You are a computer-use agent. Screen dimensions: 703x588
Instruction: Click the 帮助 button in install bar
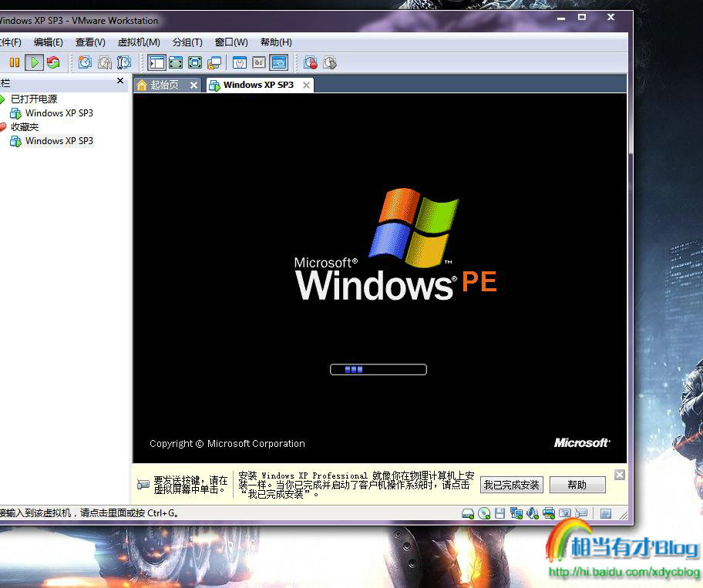[x=577, y=485]
